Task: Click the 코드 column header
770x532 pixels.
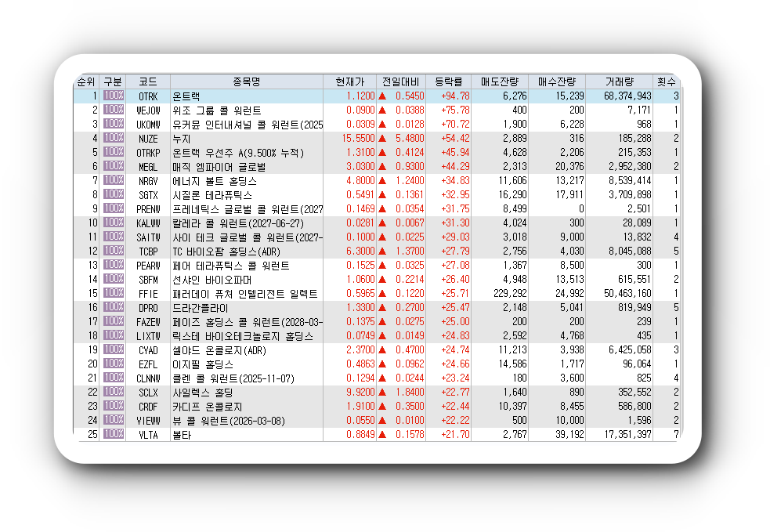Action: tap(148, 81)
